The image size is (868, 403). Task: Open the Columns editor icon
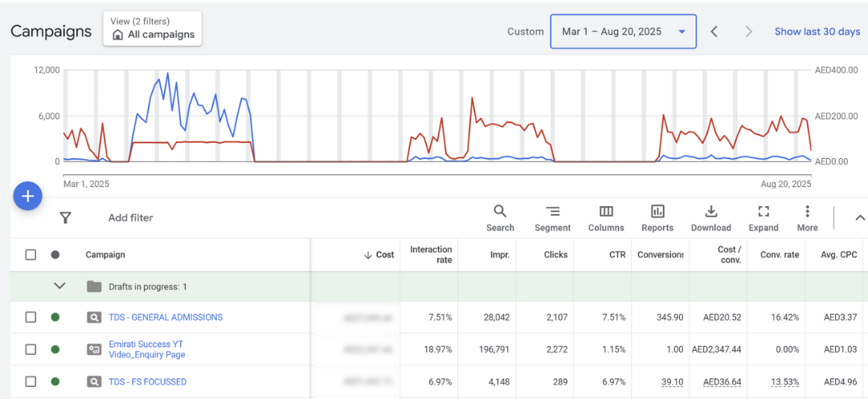[606, 212]
